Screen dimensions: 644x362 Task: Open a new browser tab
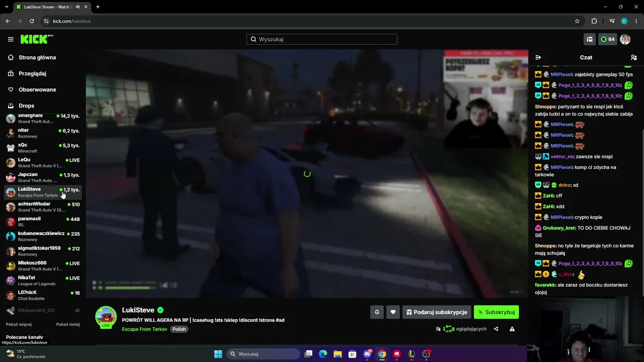[98, 7]
